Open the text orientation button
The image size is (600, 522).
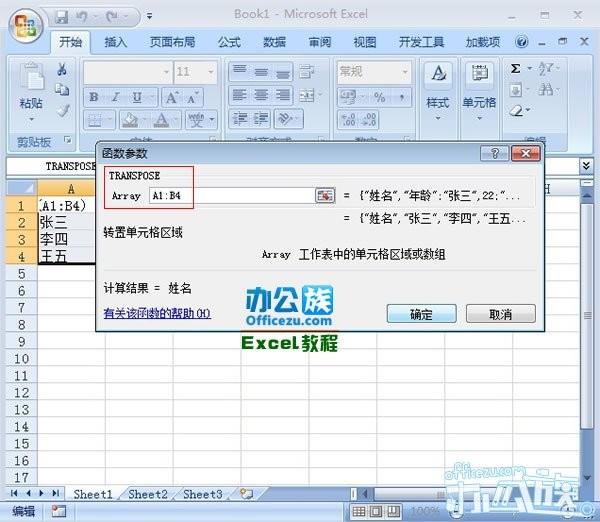(289, 119)
